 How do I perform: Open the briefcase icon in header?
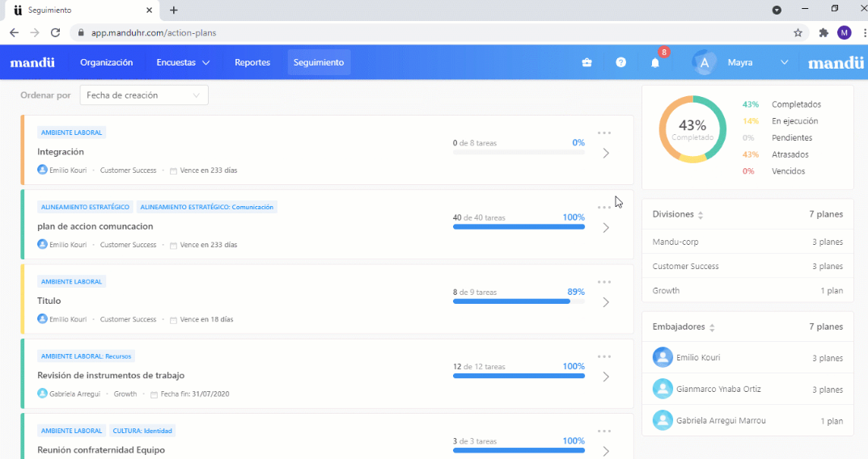(x=586, y=62)
